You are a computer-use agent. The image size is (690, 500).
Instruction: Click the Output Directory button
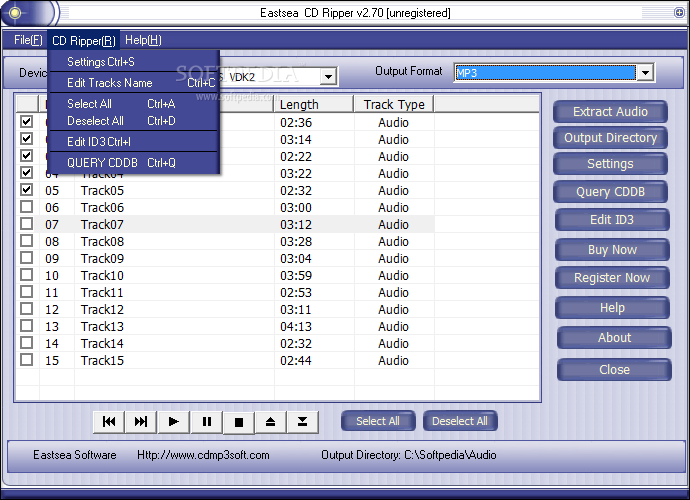pos(610,138)
